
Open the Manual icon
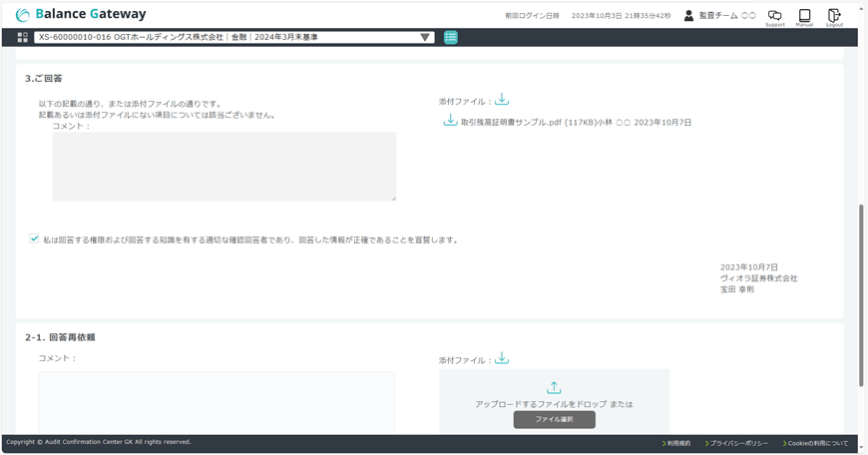(x=804, y=16)
